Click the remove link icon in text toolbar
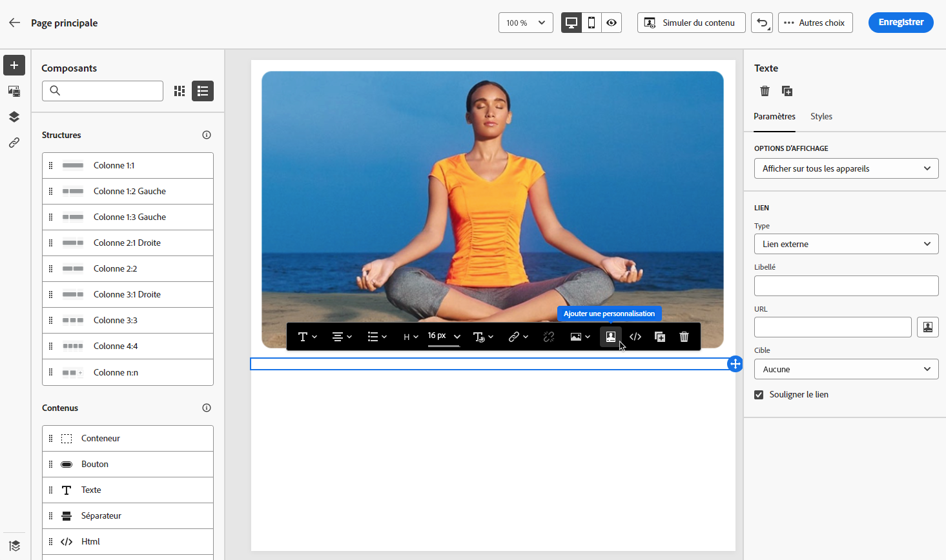 [x=549, y=337]
